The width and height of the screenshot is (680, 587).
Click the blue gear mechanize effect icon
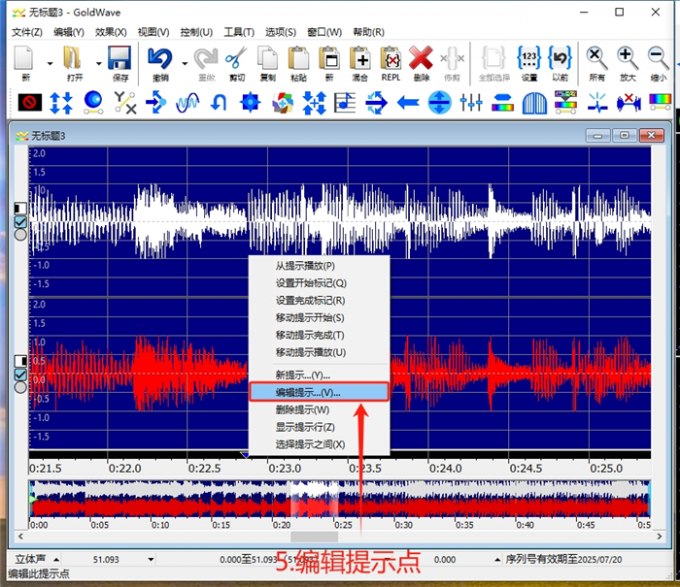[x=250, y=103]
